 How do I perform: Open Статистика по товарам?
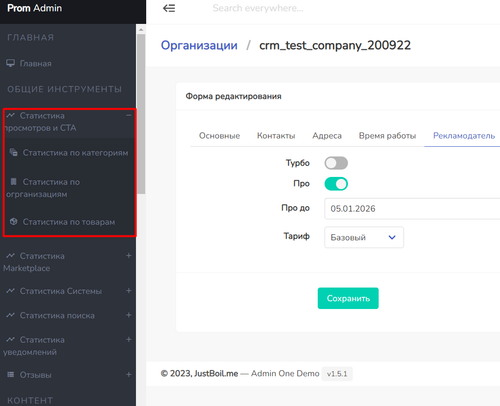(69, 222)
